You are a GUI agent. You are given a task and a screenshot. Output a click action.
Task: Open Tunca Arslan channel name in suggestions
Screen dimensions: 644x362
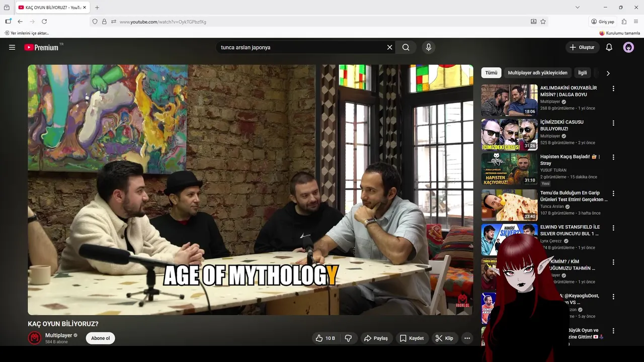(552, 207)
